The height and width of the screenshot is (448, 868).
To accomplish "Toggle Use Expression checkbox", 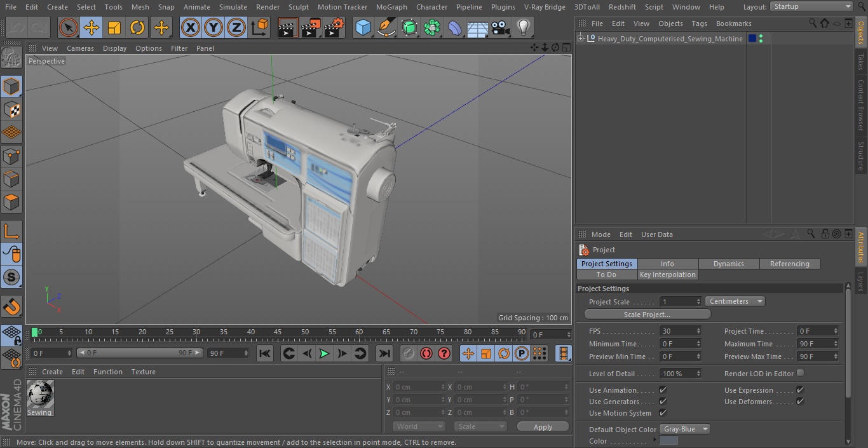I will (x=800, y=390).
